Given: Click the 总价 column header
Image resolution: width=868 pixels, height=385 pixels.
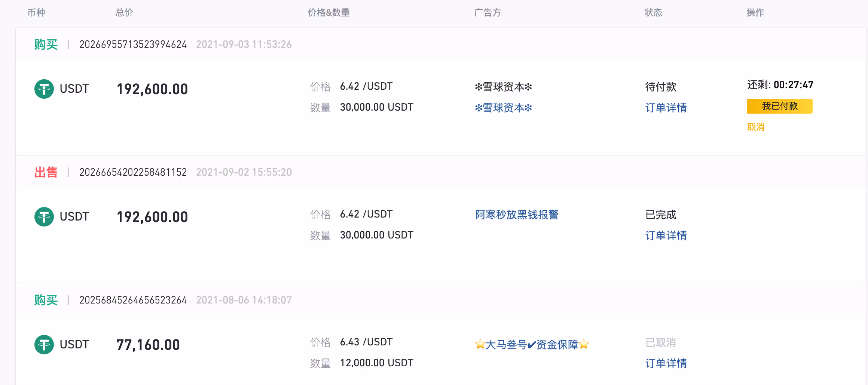Looking at the screenshot, I should 124,13.
